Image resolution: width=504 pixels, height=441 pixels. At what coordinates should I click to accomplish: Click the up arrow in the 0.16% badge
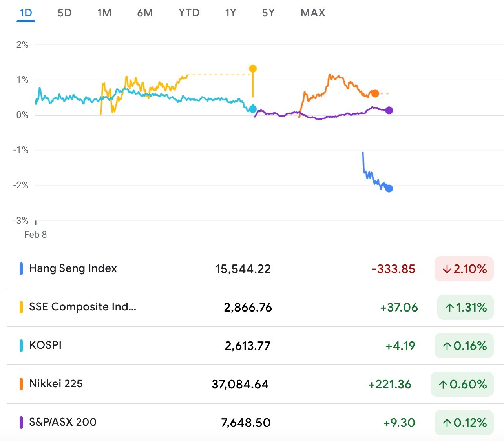447,346
